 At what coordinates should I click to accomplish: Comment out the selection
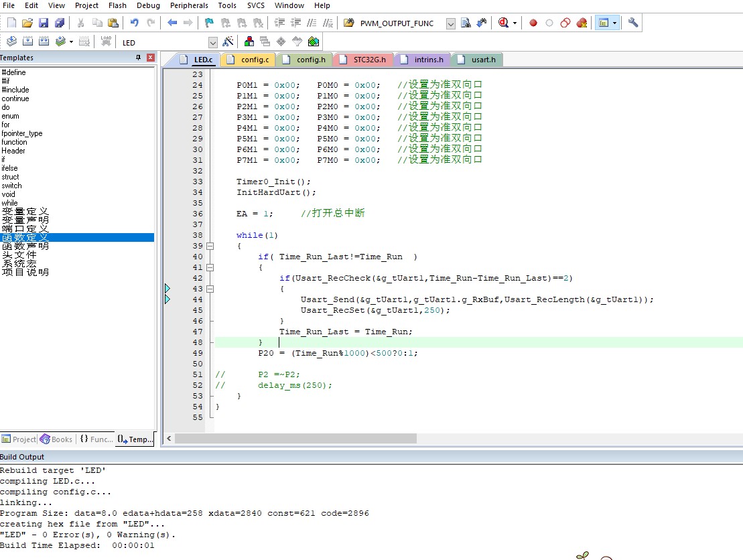312,23
